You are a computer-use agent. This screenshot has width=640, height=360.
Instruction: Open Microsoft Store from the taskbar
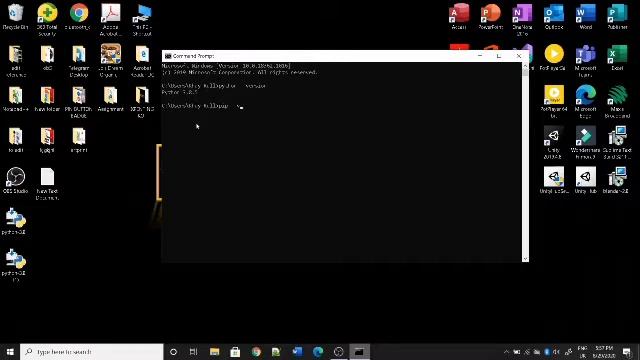(235, 352)
